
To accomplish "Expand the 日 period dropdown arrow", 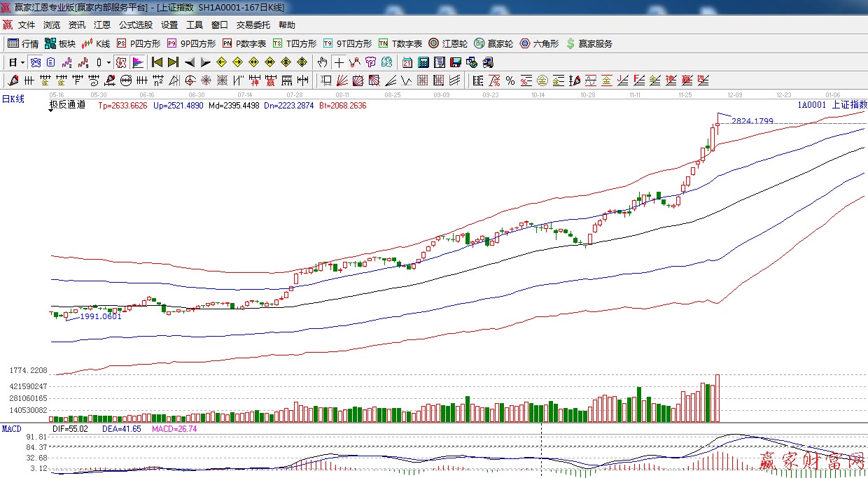I will [x=22, y=62].
